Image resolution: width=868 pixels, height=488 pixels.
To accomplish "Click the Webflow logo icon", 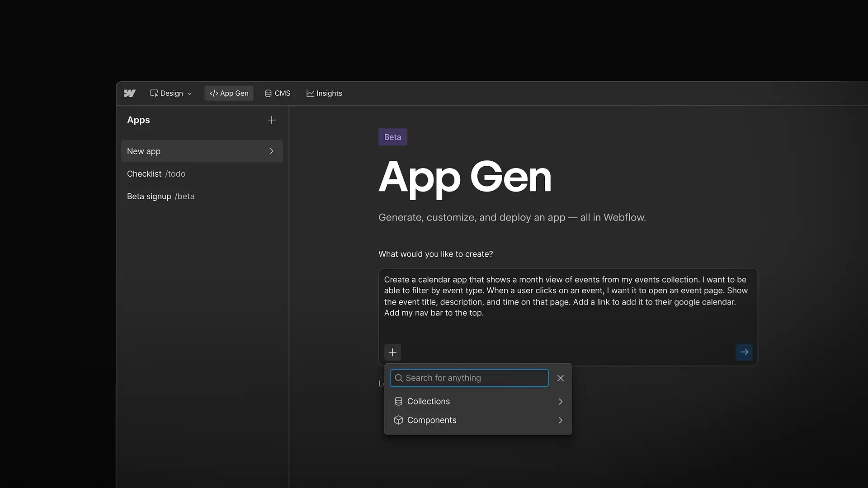I will tap(130, 93).
